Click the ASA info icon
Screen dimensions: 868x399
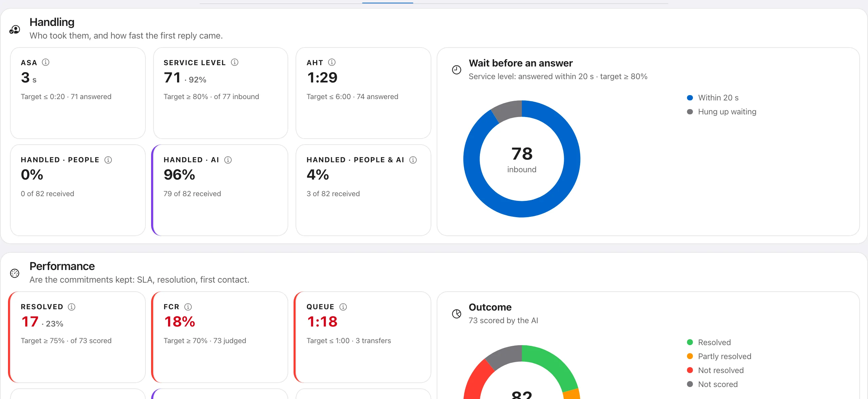46,62
